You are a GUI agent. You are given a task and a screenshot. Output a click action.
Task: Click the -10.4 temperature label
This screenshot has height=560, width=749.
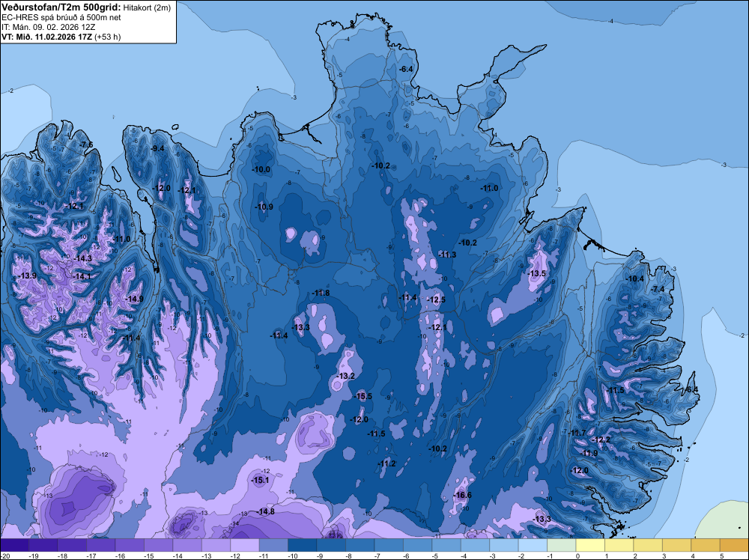(x=635, y=279)
